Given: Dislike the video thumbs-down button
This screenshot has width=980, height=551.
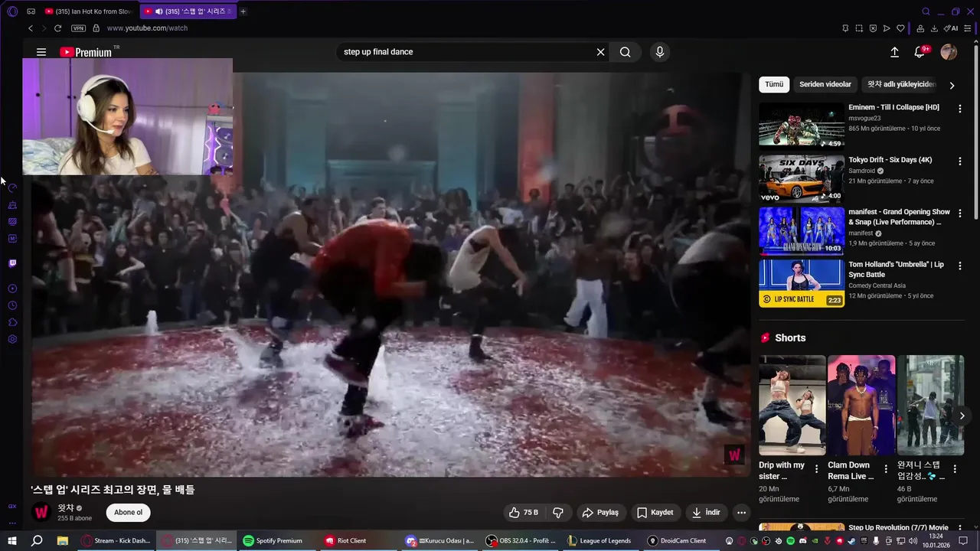Looking at the screenshot, I should [x=558, y=513].
